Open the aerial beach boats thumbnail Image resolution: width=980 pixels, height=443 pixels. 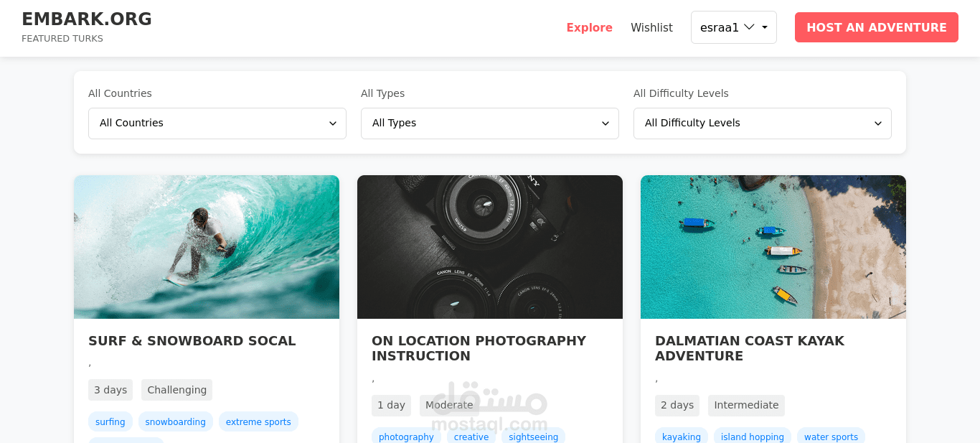[x=773, y=246]
